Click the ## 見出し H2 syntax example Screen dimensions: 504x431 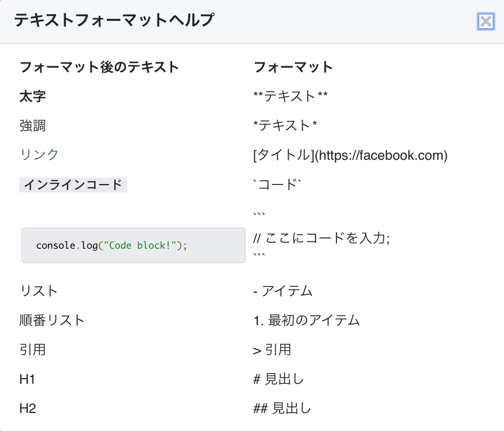(282, 408)
